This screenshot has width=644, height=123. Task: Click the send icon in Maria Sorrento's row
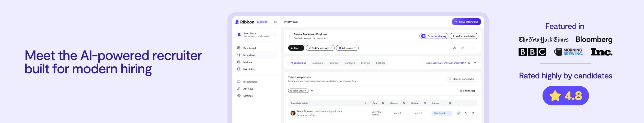(473, 113)
